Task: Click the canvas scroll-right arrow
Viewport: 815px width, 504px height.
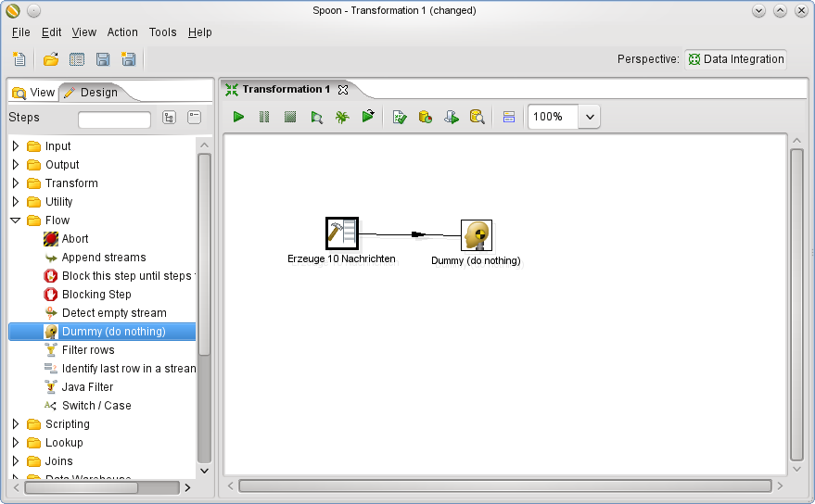Action: (x=780, y=486)
